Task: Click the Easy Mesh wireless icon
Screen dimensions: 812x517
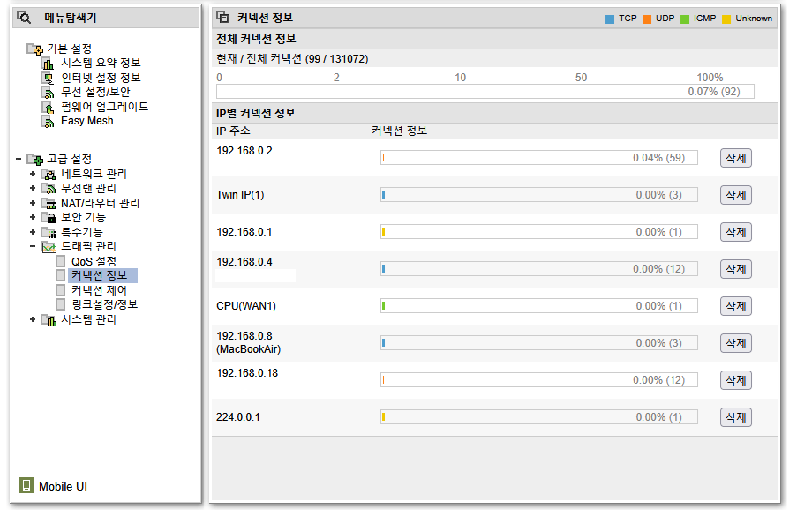Action: [x=48, y=122]
